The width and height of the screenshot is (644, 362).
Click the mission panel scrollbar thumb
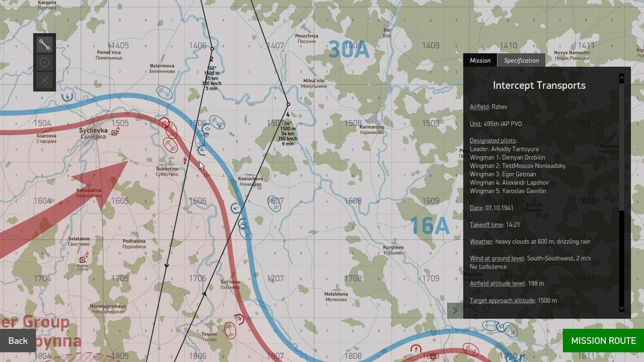(x=622, y=147)
